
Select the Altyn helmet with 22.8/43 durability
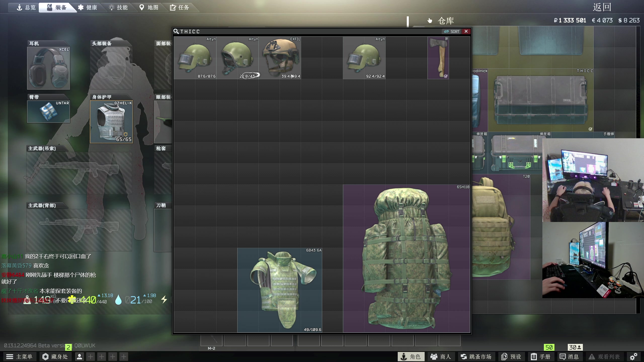point(237,58)
